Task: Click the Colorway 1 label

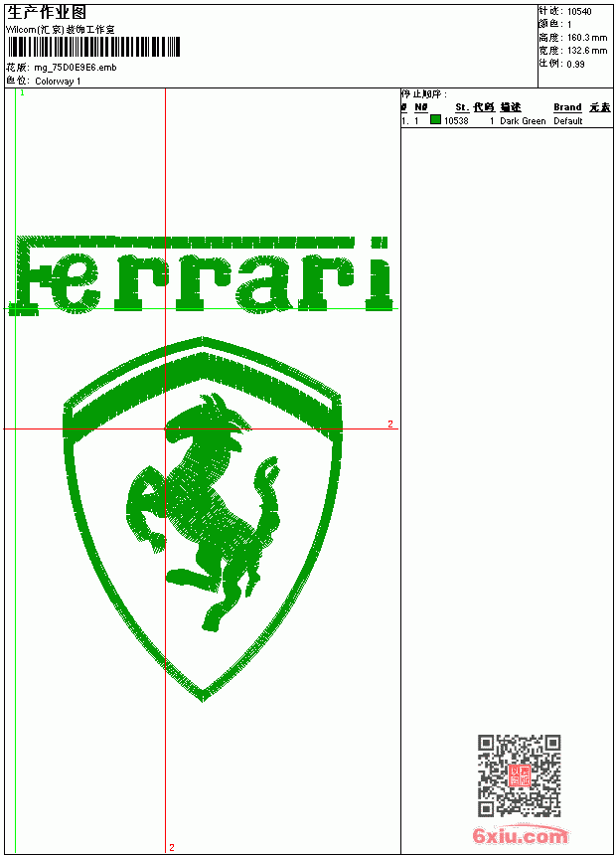Action: click(58, 82)
